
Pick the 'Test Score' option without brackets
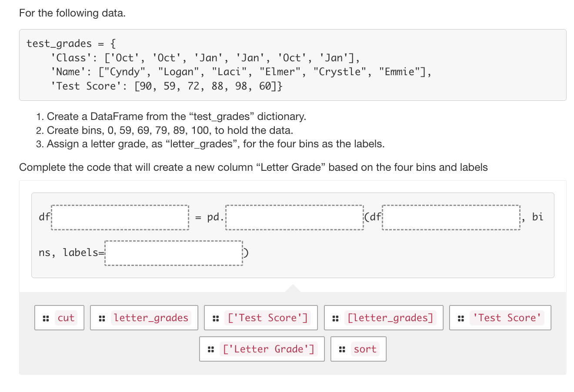point(507,318)
